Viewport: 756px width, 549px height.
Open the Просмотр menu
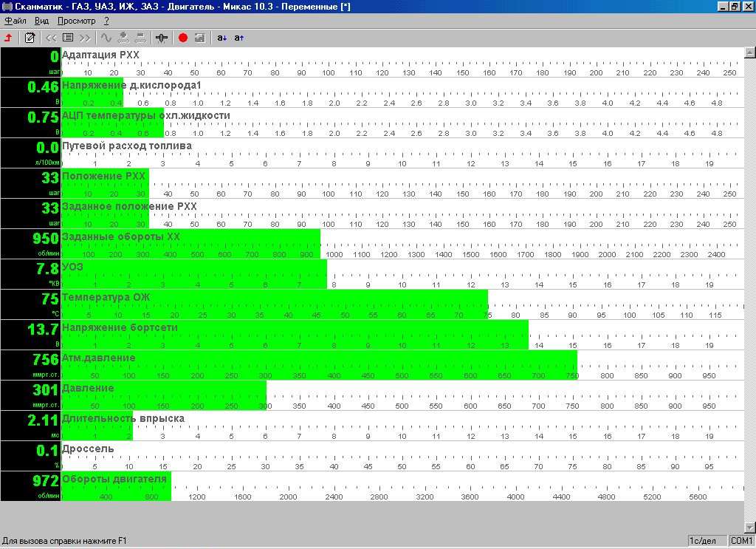click(x=76, y=21)
